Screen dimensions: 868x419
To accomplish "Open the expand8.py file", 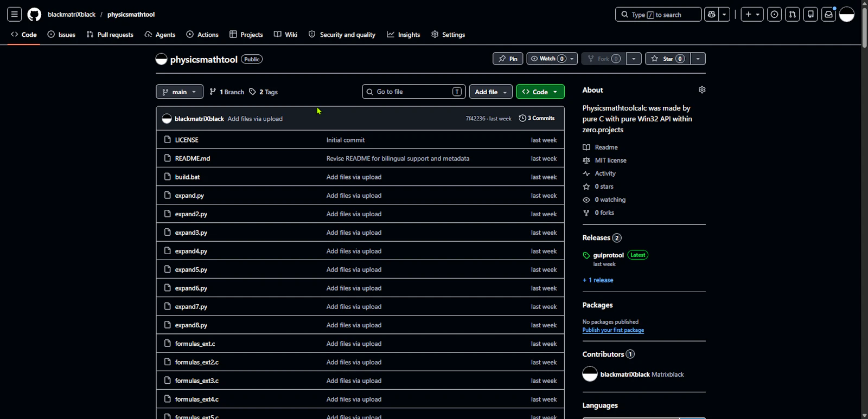I will coord(191,325).
